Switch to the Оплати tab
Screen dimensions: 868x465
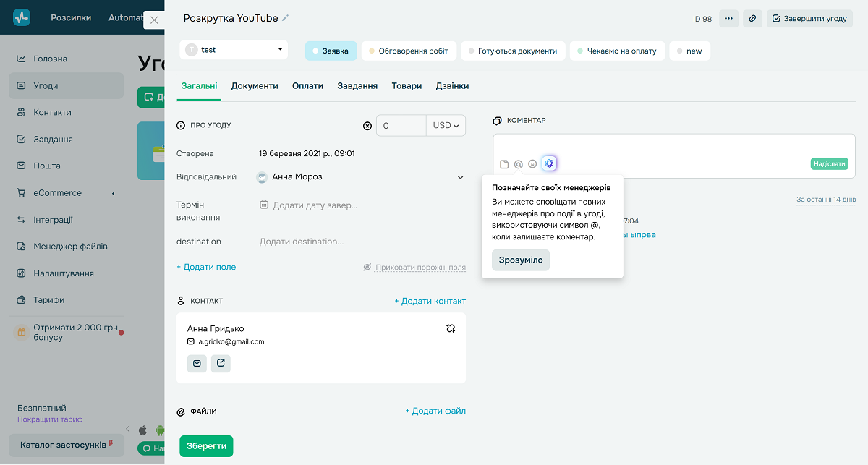pos(307,85)
